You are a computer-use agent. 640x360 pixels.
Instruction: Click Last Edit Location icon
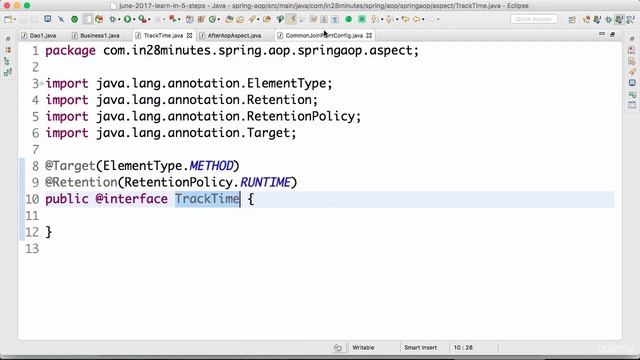coord(405,19)
